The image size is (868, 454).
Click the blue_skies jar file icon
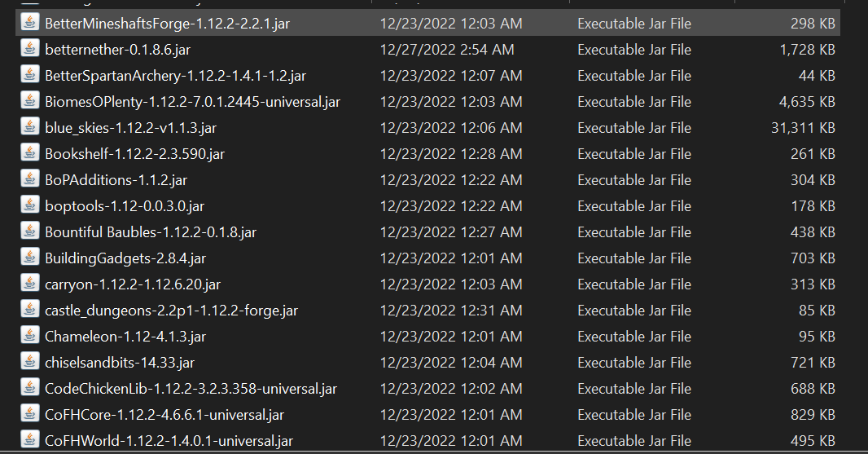pos(30,126)
